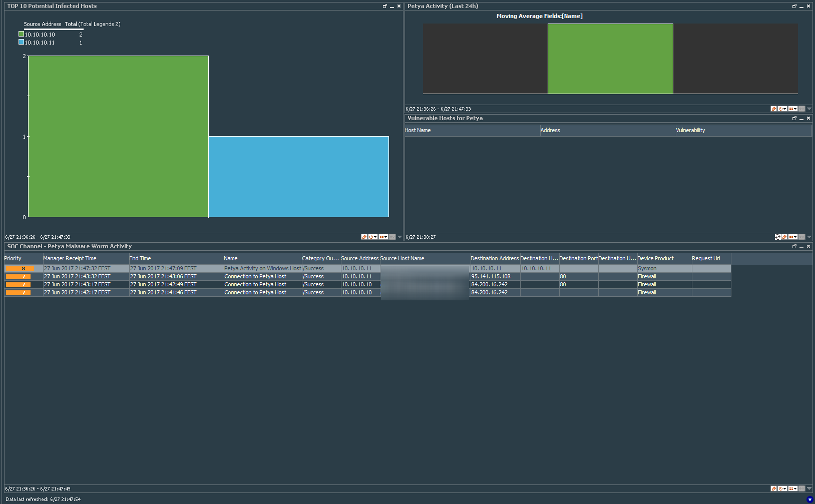Viewport: 815px width, 504px height.
Task: Click eraser icon in Infected Hosts panel
Action: 364,237
